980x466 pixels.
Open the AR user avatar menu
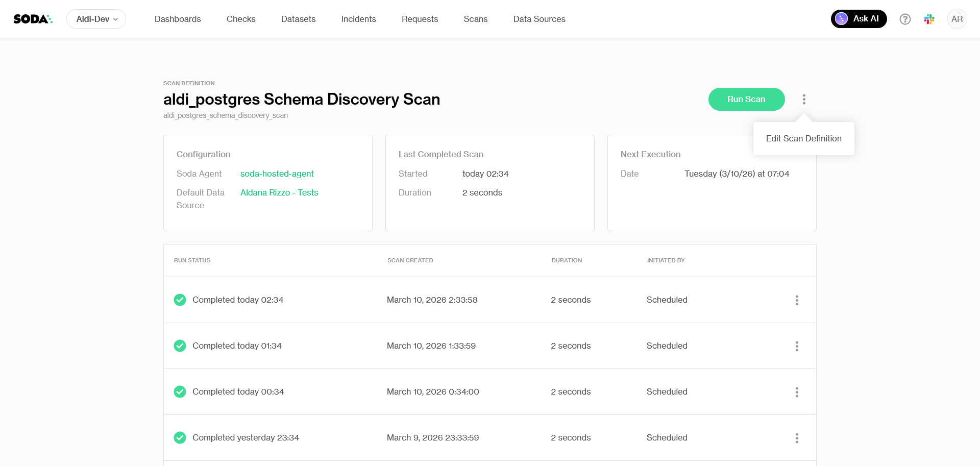click(x=957, y=19)
